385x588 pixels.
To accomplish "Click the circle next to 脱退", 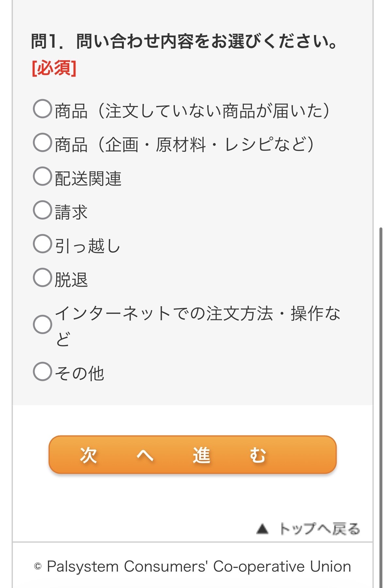I will click(42, 278).
